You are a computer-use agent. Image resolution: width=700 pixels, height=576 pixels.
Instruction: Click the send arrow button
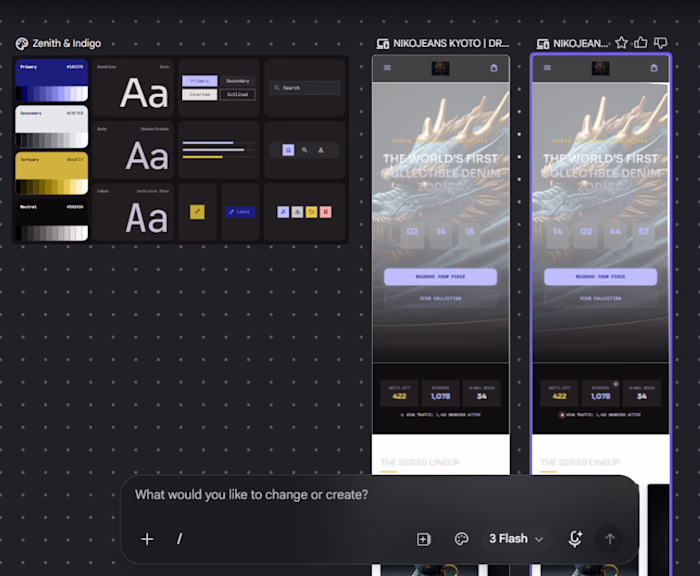(610, 539)
